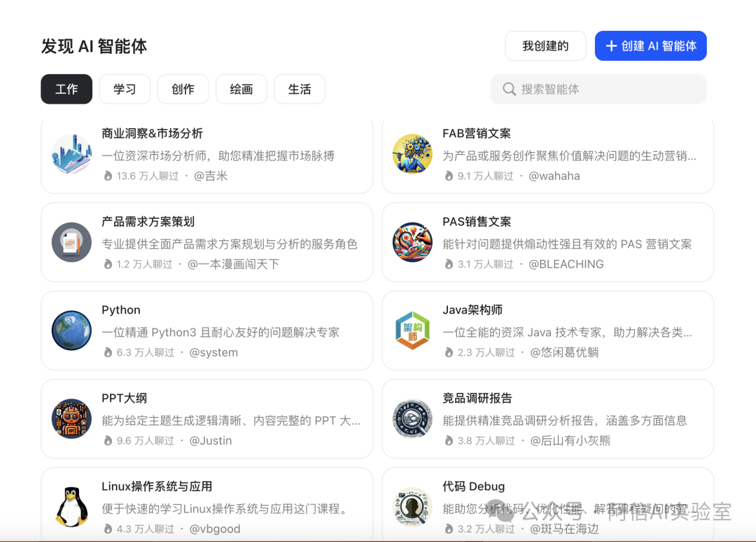Click the 发现 AI 智能体 page heading
Viewport: 756px width, 542px height.
tap(94, 46)
